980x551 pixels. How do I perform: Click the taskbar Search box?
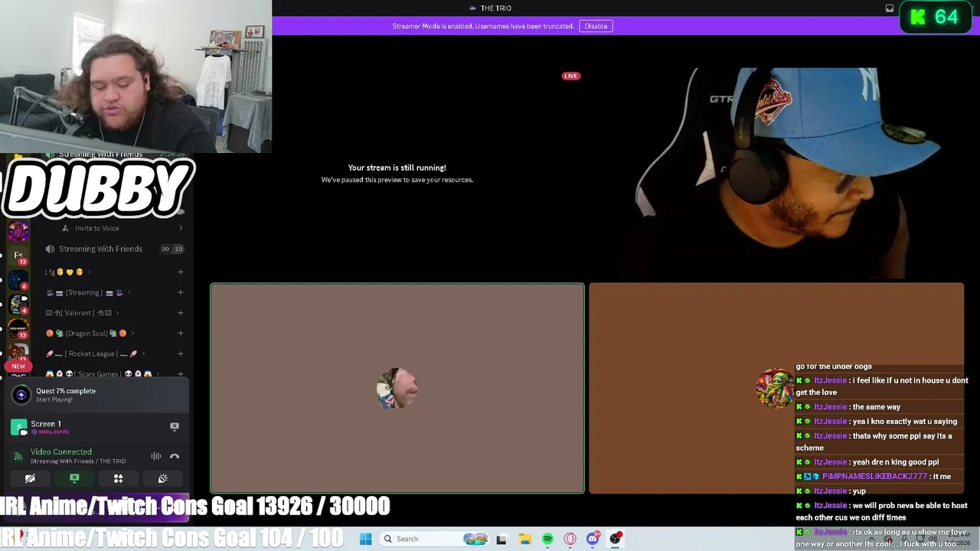(435, 539)
